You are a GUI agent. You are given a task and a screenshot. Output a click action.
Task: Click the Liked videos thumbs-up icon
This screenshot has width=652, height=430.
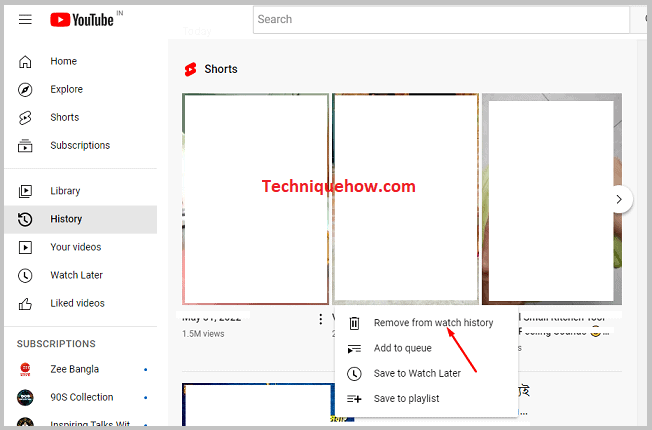pyautogui.click(x=25, y=304)
